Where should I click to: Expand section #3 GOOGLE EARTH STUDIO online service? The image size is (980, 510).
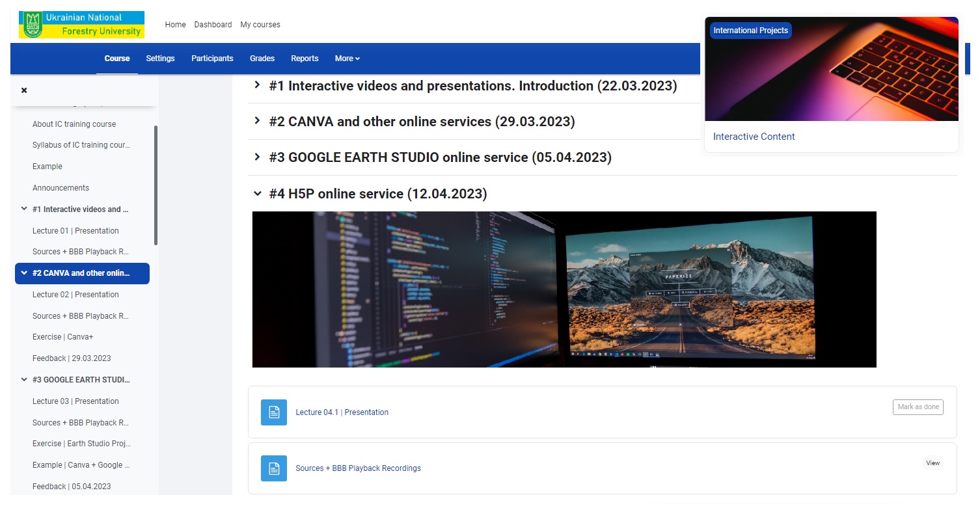point(257,157)
